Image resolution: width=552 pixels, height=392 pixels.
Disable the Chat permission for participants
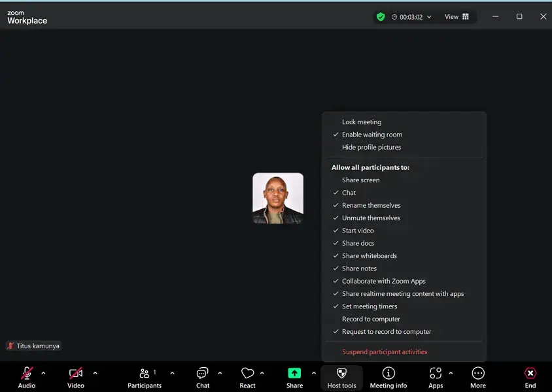(x=349, y=192)
